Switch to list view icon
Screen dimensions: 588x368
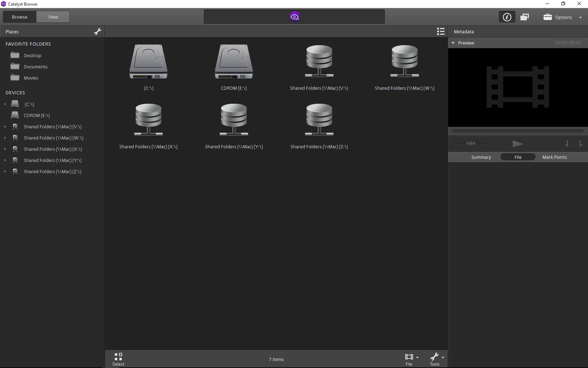441,31
